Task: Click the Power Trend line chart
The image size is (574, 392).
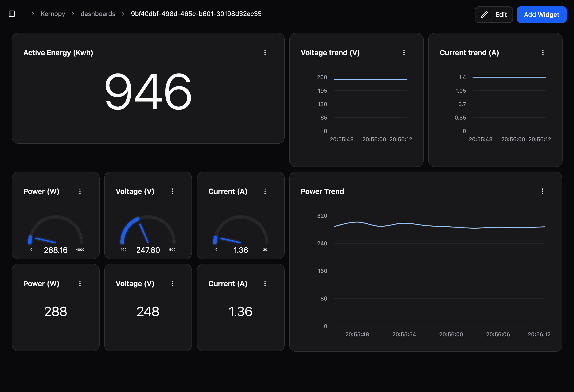Action: (x=439, y=271)
